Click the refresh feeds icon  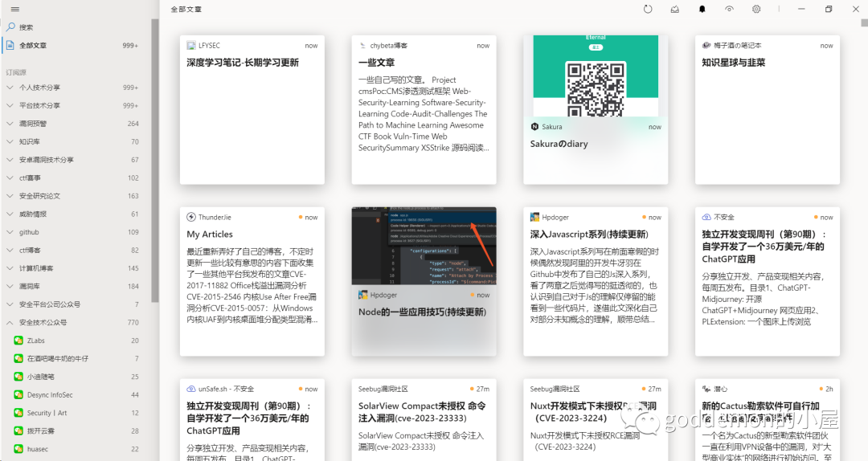pyautogui.click(x=648, y=9)
